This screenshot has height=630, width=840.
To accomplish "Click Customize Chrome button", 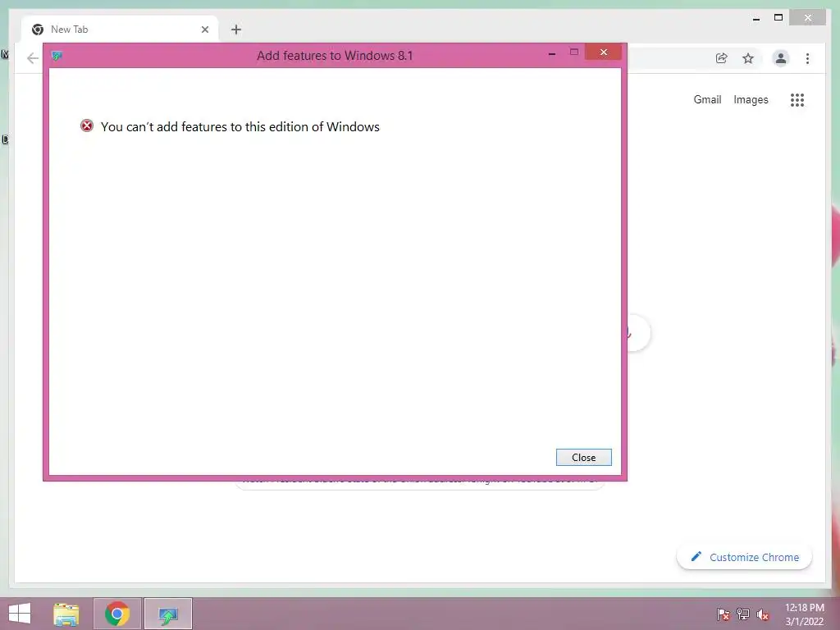I will point(745,557).
